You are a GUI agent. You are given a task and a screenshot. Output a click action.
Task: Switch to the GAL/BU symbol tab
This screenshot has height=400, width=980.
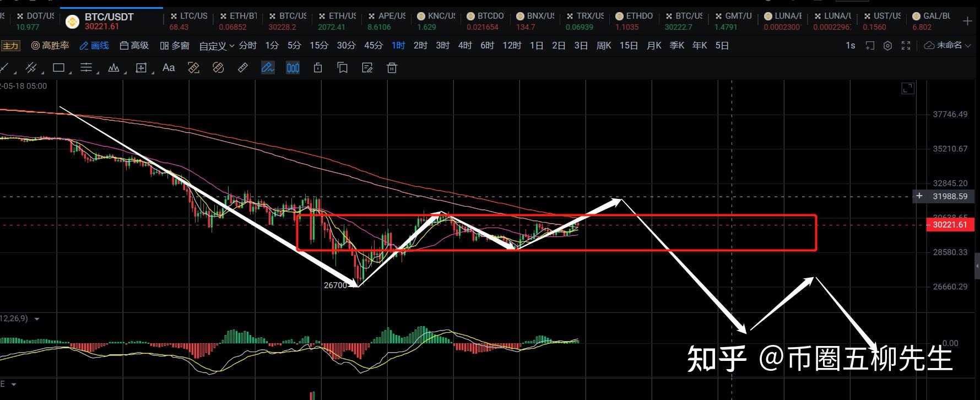click(932, 21)
